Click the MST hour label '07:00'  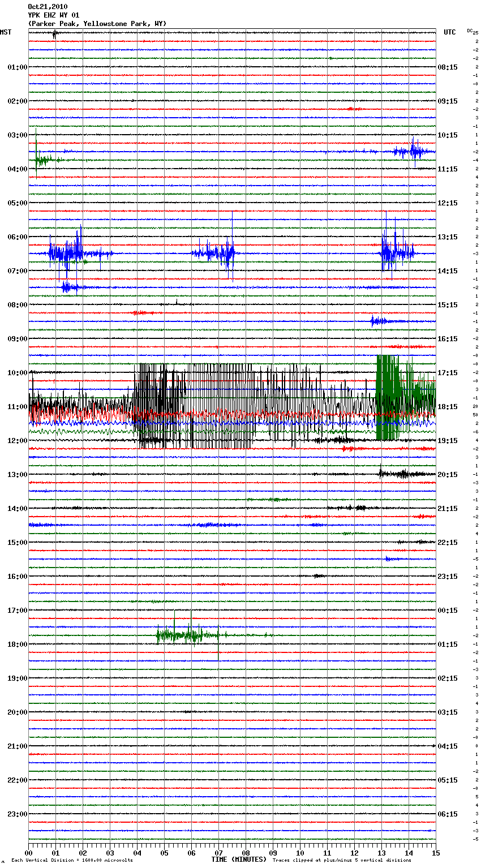point(17,271)
